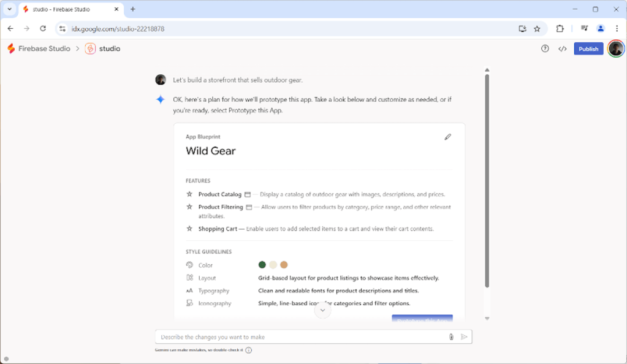
Task: Click the dark green color swatch
Action: click(x=262, y=265)
